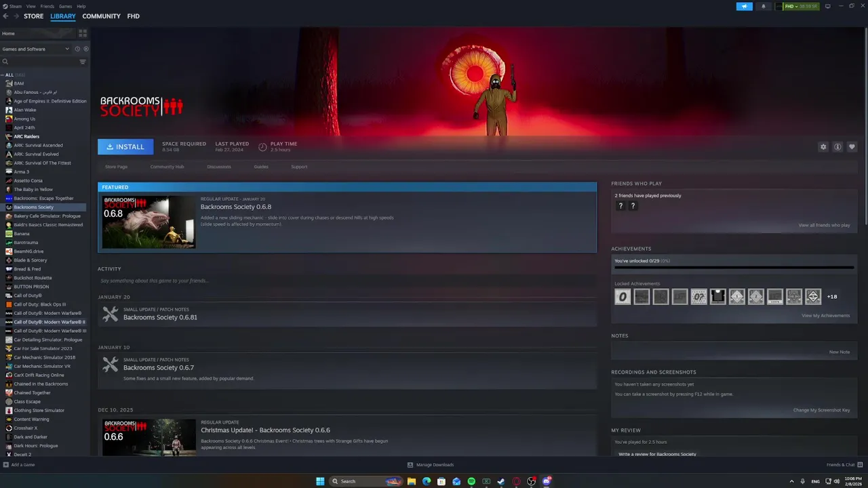
Task: Open File Explorer from taskbar
Action: coord(412,481)
